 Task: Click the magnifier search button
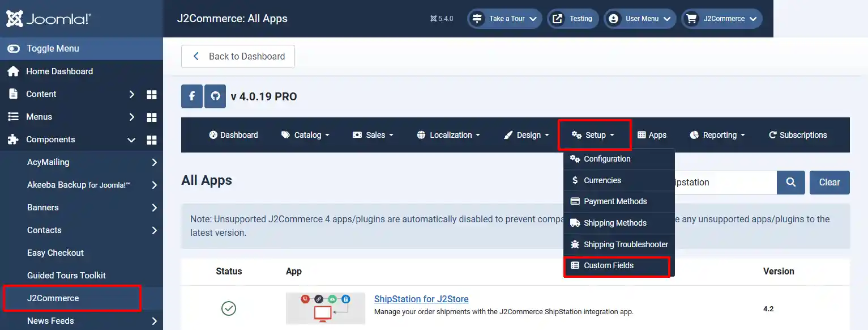click(x=791, y=183)
